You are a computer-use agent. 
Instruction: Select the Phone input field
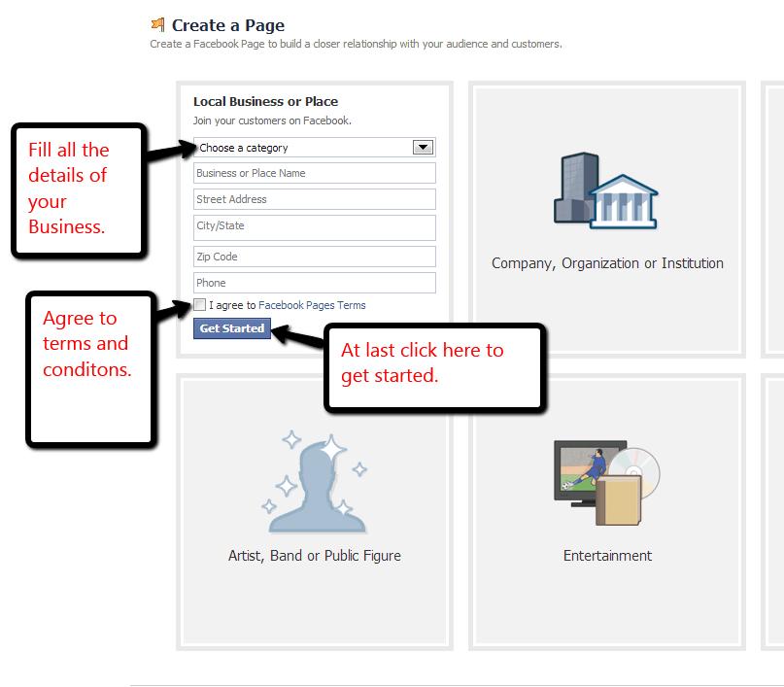315,283
